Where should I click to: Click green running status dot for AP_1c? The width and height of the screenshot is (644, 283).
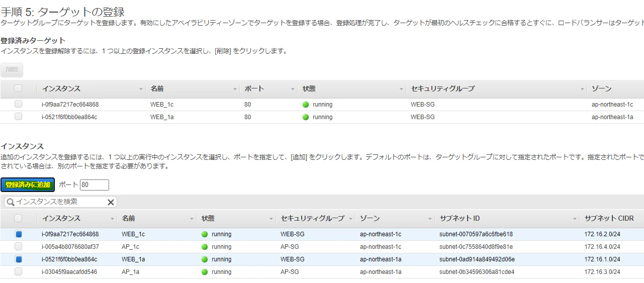(204, 247)
